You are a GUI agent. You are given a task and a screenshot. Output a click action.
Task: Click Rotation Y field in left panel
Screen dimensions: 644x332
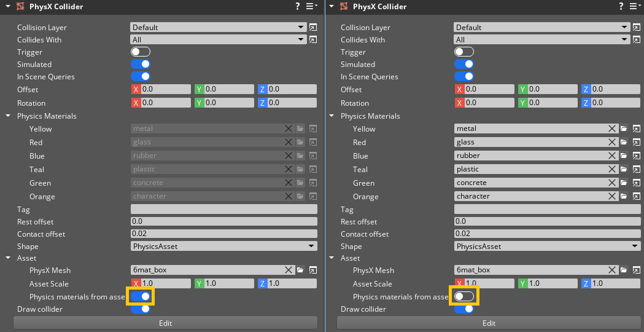[x=224, y=103]
